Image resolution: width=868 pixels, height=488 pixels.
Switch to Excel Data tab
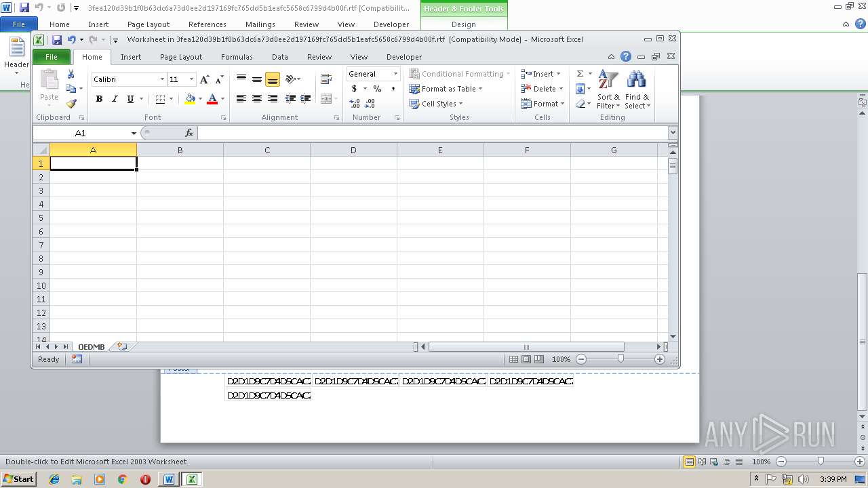click(280, 57)
